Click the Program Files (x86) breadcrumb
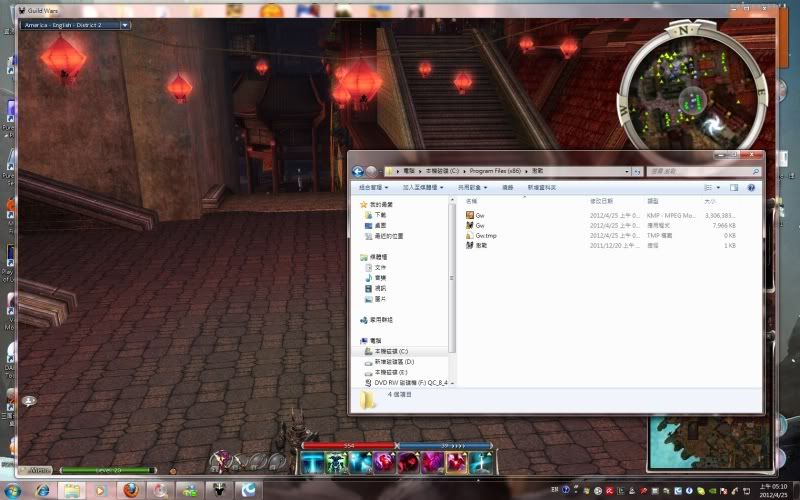Screen dimensions: 800x500 (x=492, y=171)
